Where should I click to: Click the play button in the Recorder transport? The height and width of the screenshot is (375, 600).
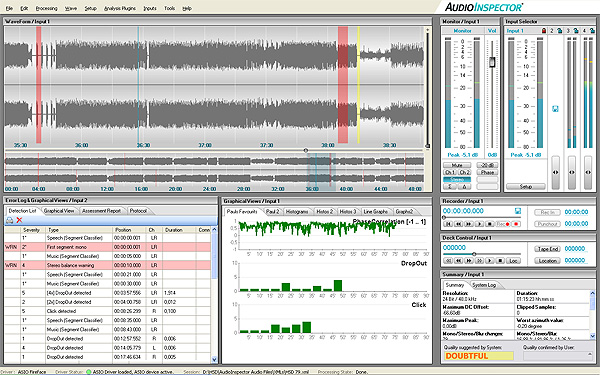(479, 224)
